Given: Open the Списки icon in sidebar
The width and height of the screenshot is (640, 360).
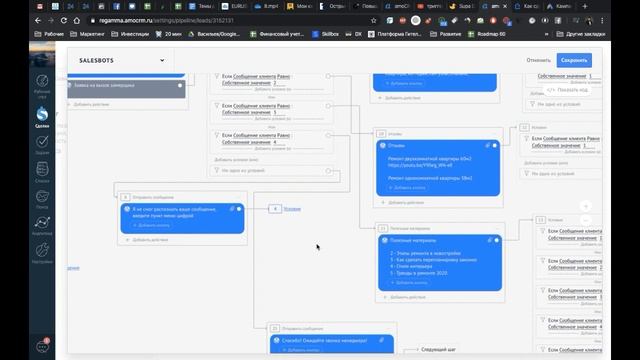Looking at the screenshot, I should 42,169.
